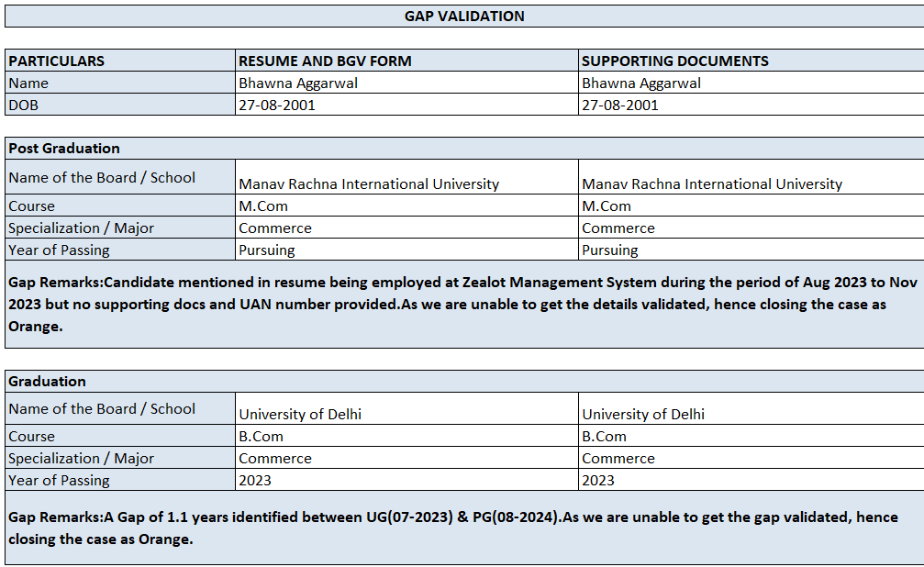Click the 1.1 years gap remarks cell
This screenshot has height=567, width=924.
(x=459, y=528)
